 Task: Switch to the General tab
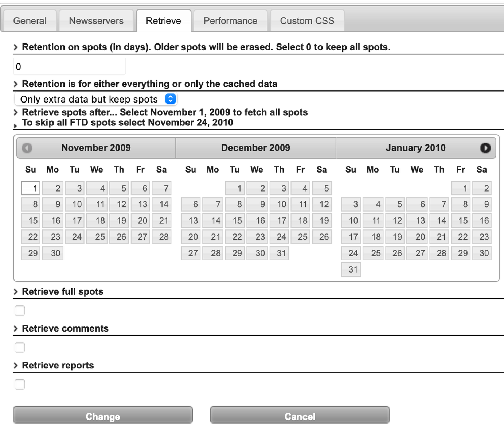tap(30, 21)
